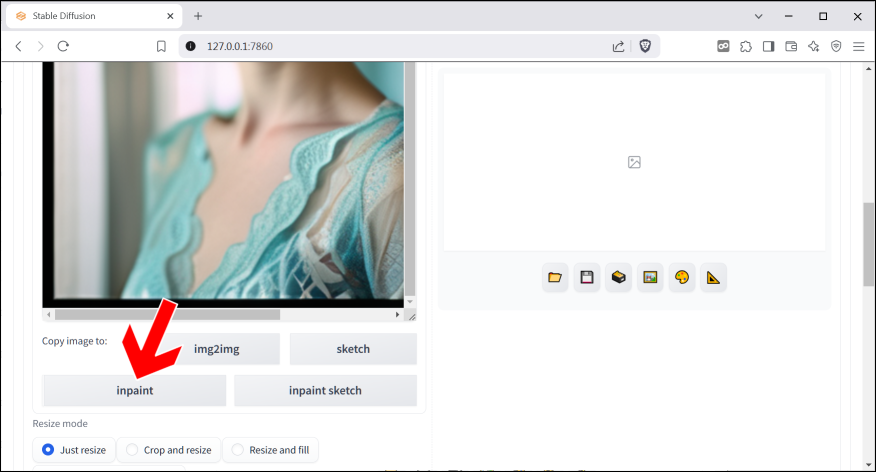Open a new browser tab
This screenshot has width=876, height=472.
click(198, 16)
